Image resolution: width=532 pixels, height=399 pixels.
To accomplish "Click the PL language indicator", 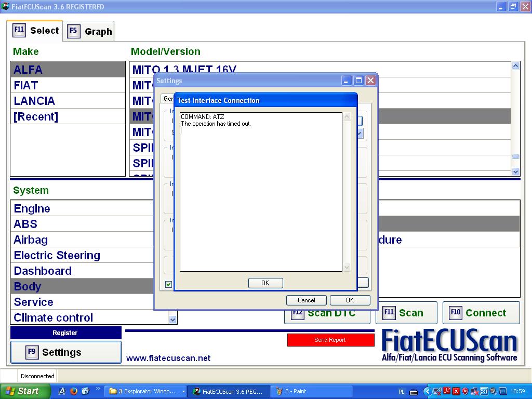I will click(401, 392).
